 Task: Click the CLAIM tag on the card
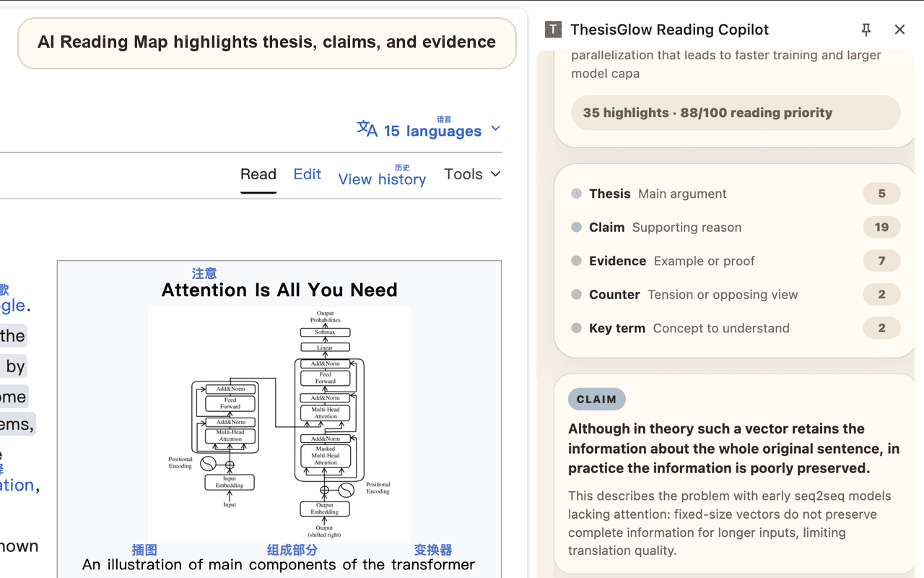click(x=596, y=400)
